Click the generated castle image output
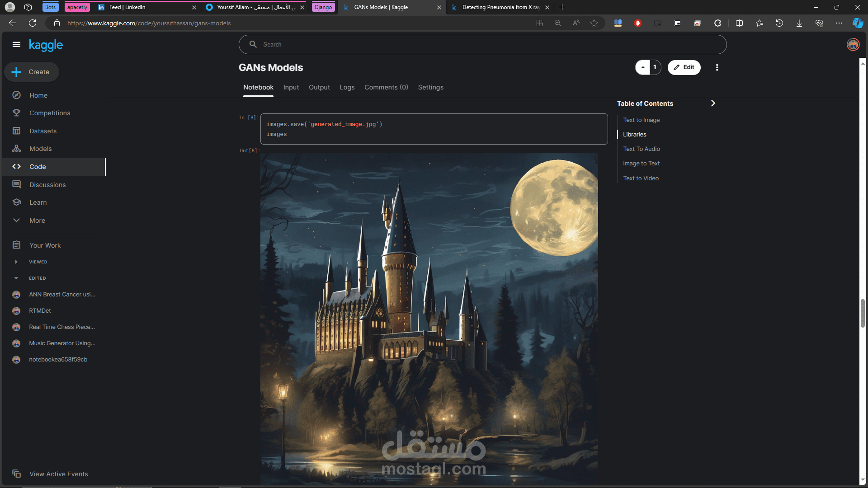This screenshot has height=488, width=868. 429,319
